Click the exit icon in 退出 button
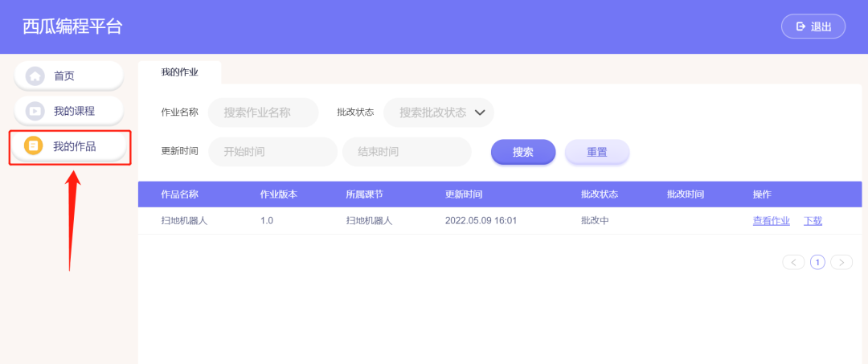The height and width of the screenshot is (364, 868). tap(800, 27)
